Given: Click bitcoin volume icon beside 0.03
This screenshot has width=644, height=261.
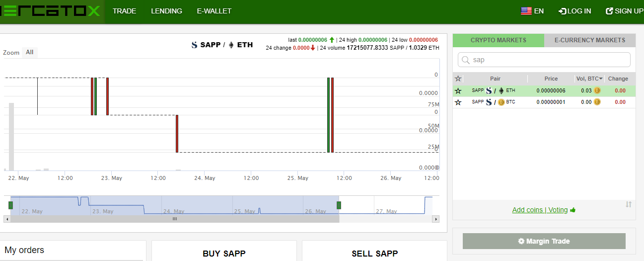Looking at the screenshot, I should point(597,90).
